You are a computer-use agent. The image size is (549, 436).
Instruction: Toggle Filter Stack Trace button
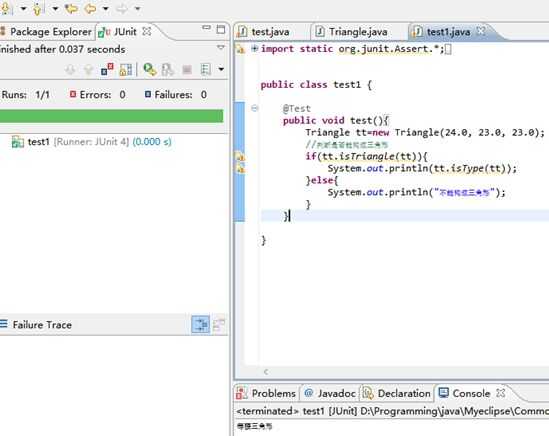(x=201, y=324)
